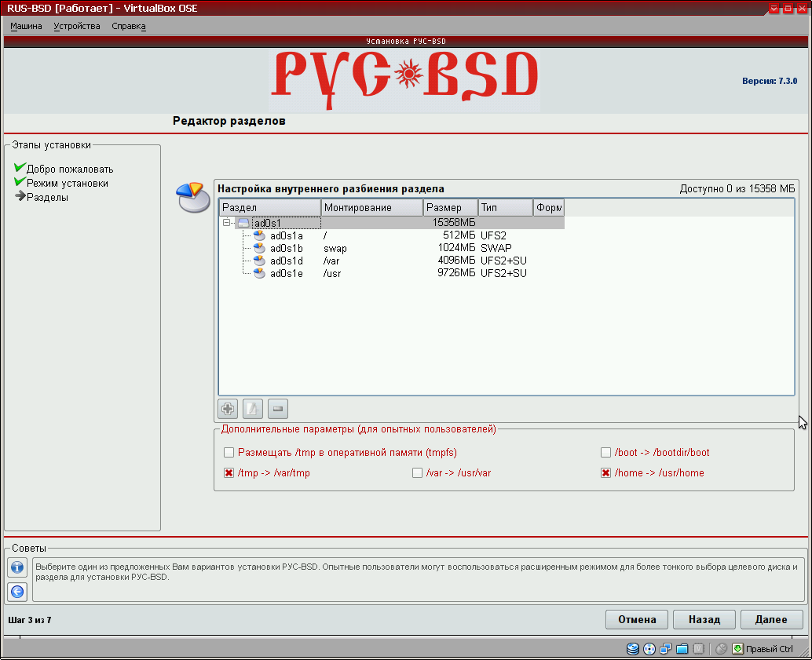The image size is (812, 660).
Task: Uncheck the /home -> /usr/home option
Action: point(606,473)
